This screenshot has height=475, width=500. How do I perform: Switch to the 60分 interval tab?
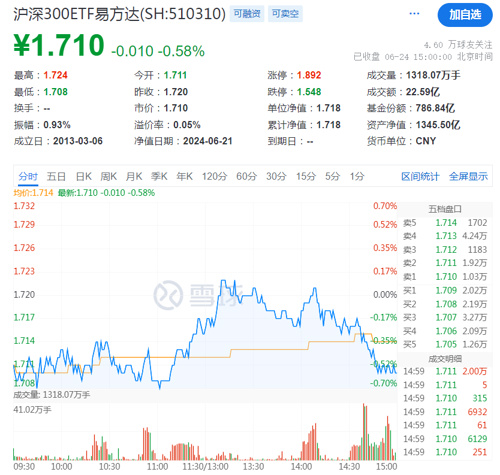click(246, 176)
